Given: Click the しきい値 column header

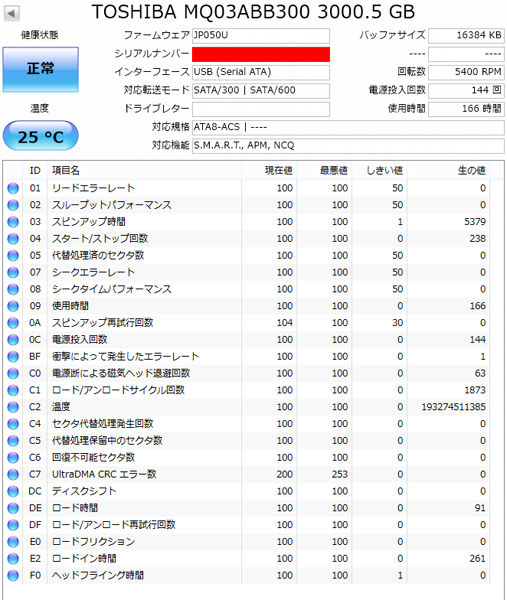Looking at the screenshot, I should coord(379,171).
